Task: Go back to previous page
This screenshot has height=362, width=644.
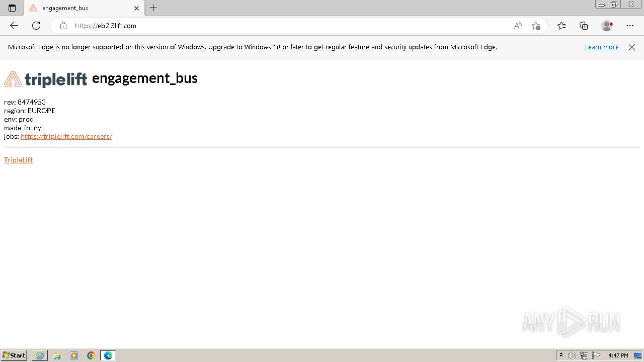Action: pyautogui.click(x=14, y=26)
